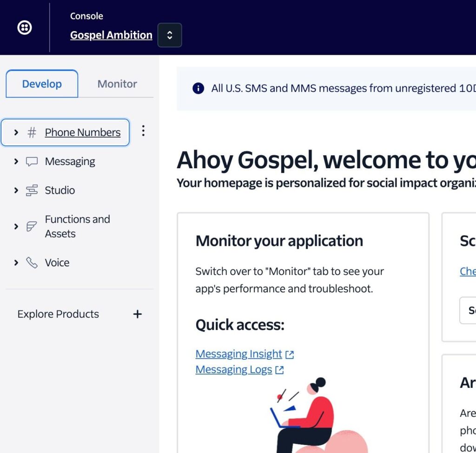Open the Messaging Logs link
The width and height of the screenshot is (476, 453).
(234, 369)
